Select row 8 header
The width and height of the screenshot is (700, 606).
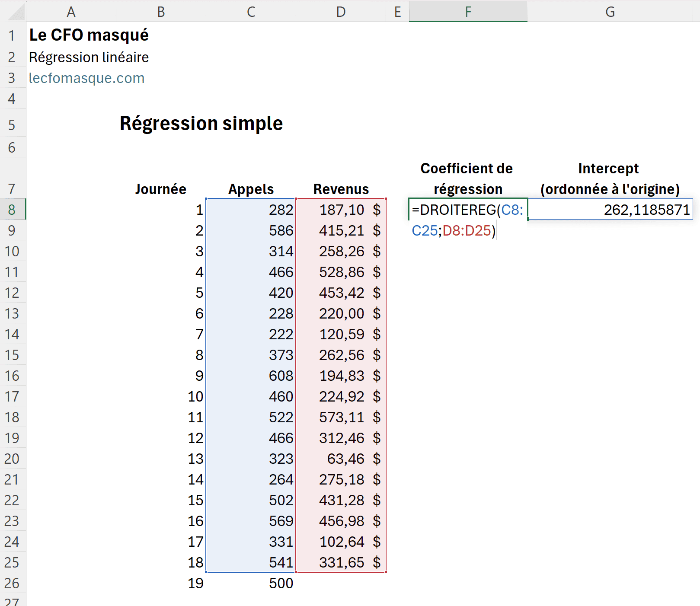pos(12,210)
